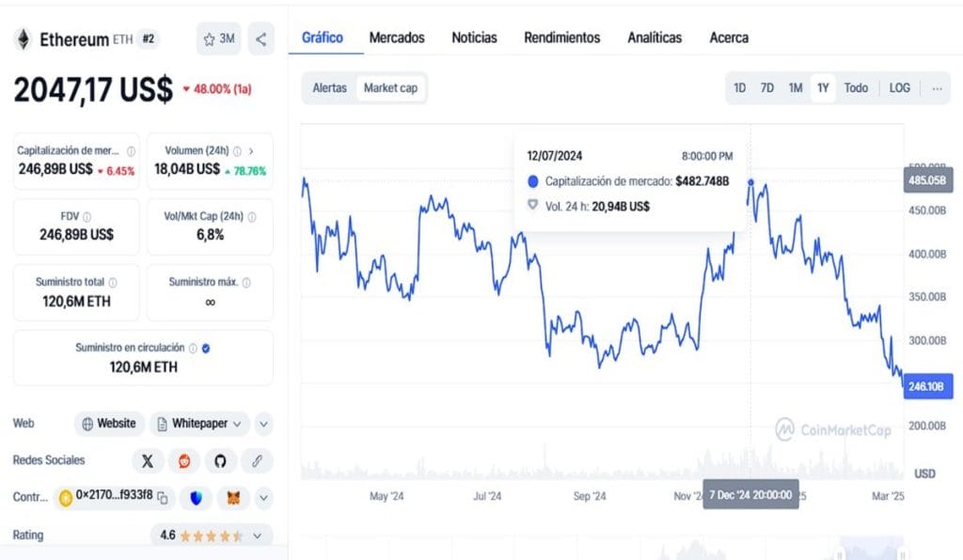The image size is (963, 560).
Task: Click the 18,04B US$ volume value
Action: (x=187, y=169)
